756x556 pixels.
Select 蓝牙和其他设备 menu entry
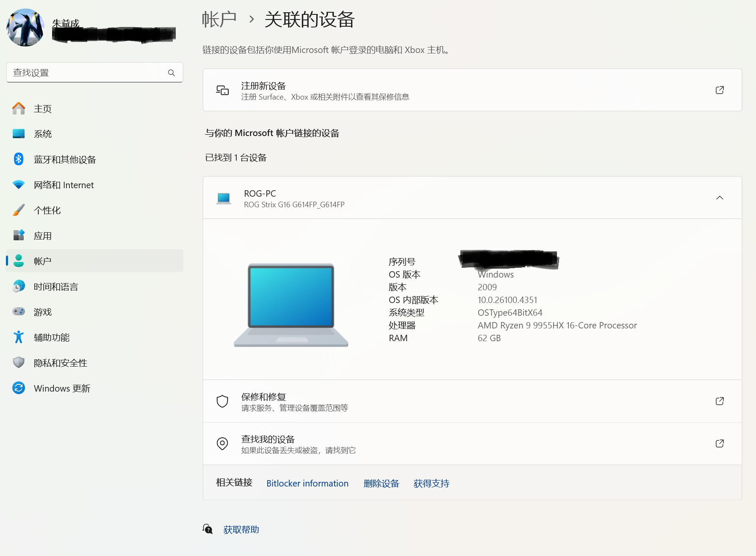point(94,159)
